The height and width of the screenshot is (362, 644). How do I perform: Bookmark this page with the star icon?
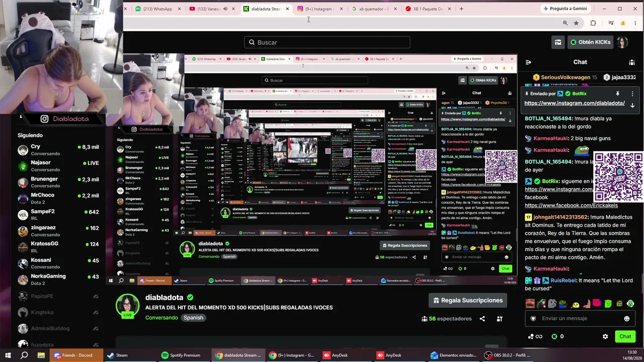pos(576,23)
